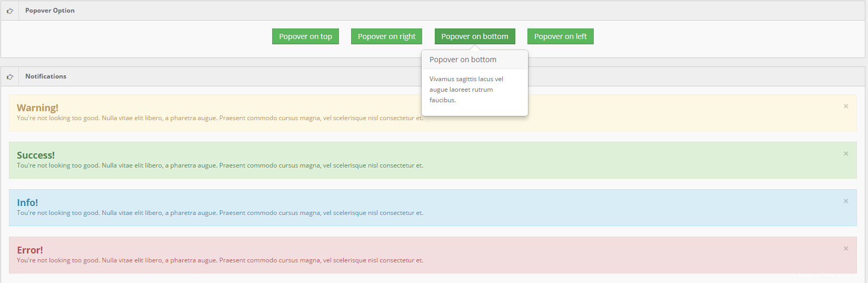Click the Info! alert heading
Screen dimensions: 868x283
[27, 202]
